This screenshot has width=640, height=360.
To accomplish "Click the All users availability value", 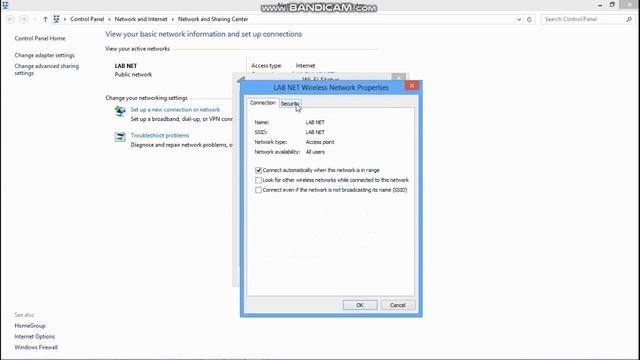I will (x=315, y=152).
